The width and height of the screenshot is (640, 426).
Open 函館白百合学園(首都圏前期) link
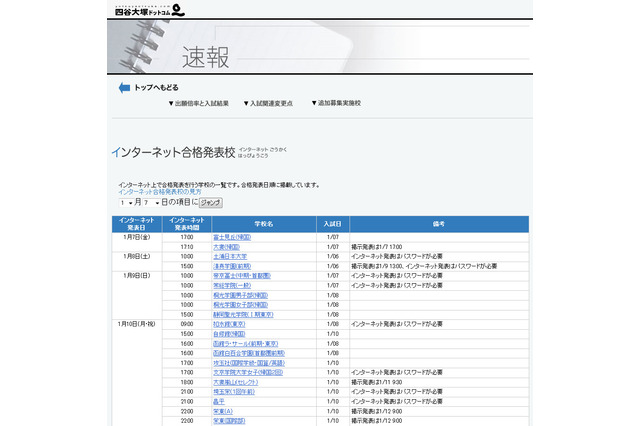(249, 353)
